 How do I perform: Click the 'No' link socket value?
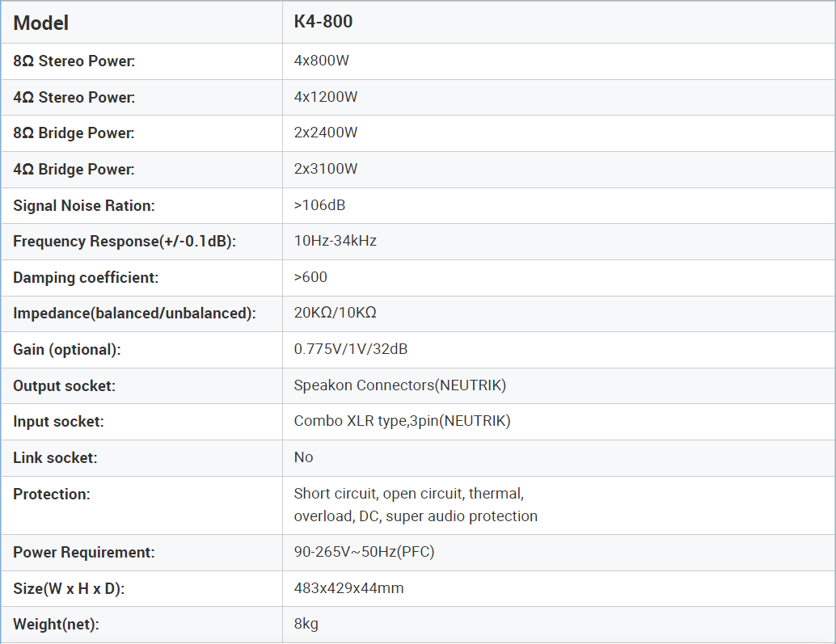tap(303, 457)
